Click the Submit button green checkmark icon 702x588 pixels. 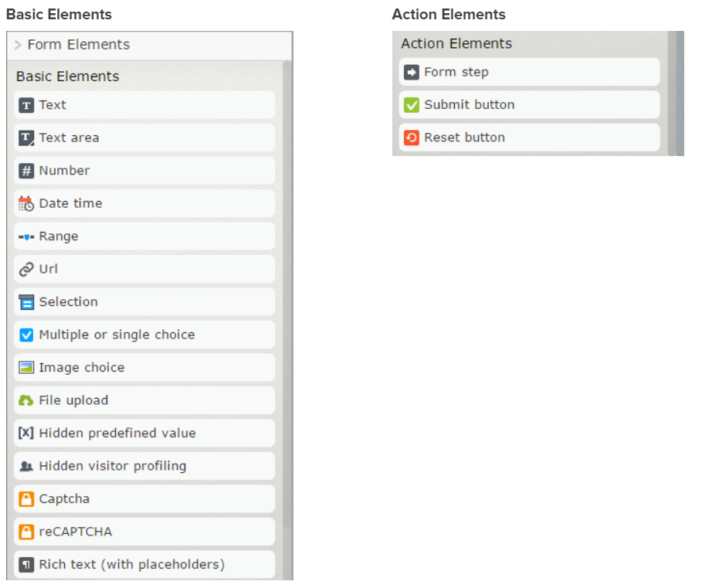coord(412,105)
